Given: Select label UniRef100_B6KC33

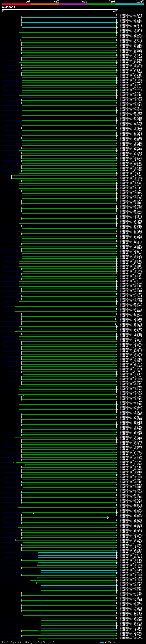Looking at the screenshot, I should [x=131, y=324].
